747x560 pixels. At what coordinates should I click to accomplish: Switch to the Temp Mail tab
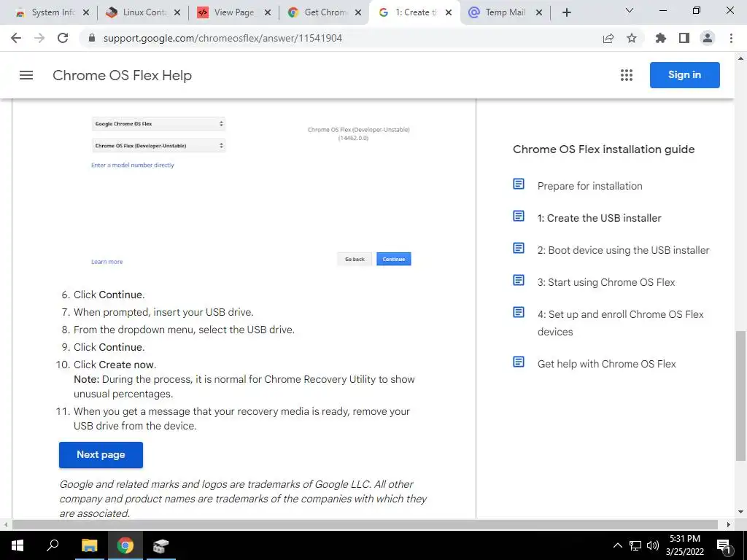coord(505,13)
